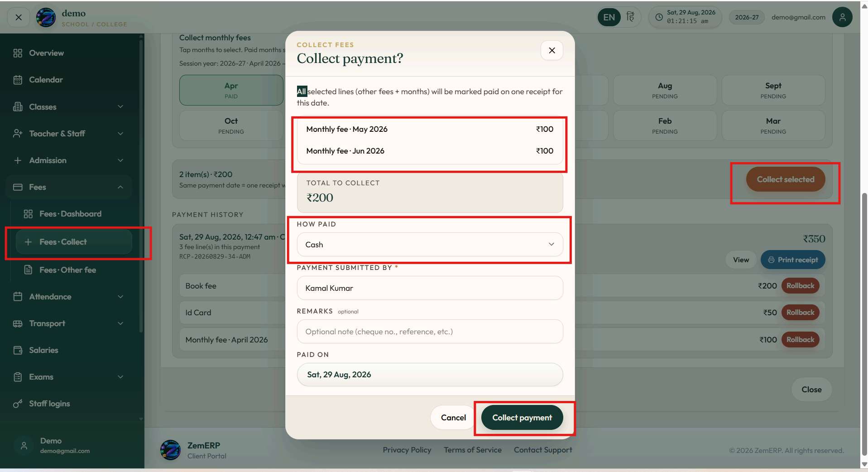Click the Teacher & Staff person icon
Viewport: 868px width, 472px height.
tap(18, 134)
